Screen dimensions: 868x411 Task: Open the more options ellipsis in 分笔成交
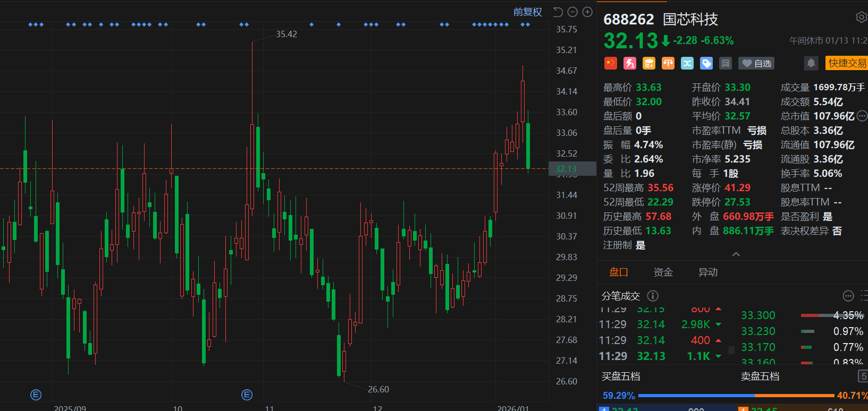point(848,296)
